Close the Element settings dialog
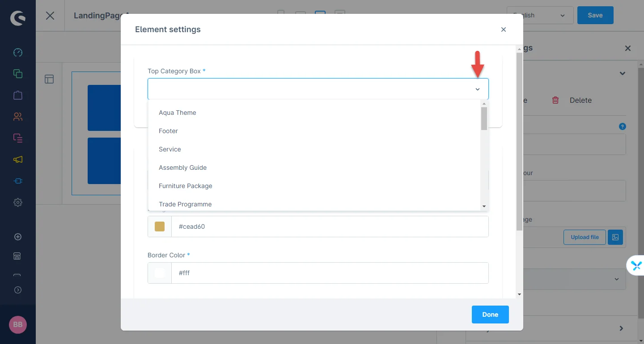The image size is (644, 344). (x=504, y=29)
